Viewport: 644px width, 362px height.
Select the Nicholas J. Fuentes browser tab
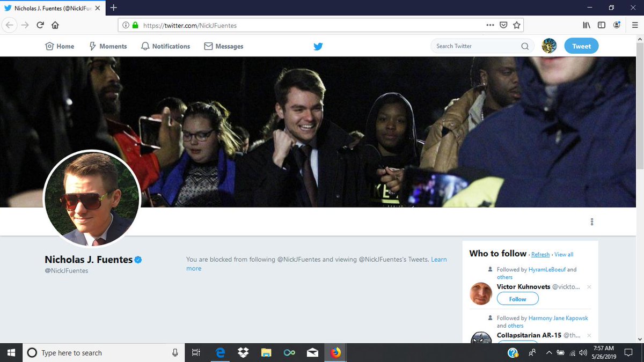(x=53, y=8)
